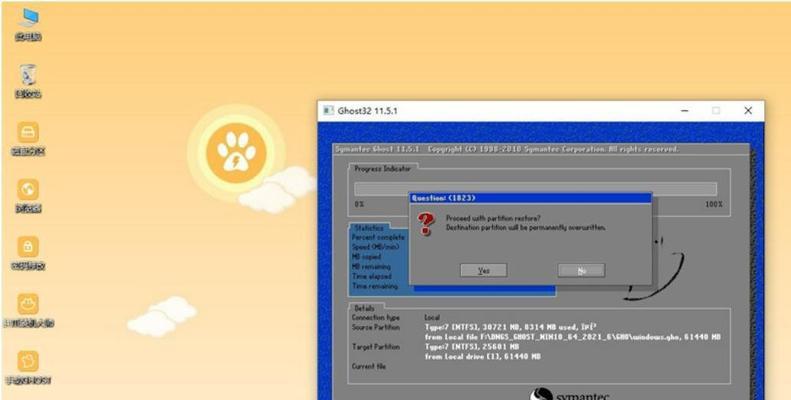Image resolution: width=791 pixels, height=400 pixels.
Task: Open the orange globe desktop icon
Action: (x=28, y=196)
